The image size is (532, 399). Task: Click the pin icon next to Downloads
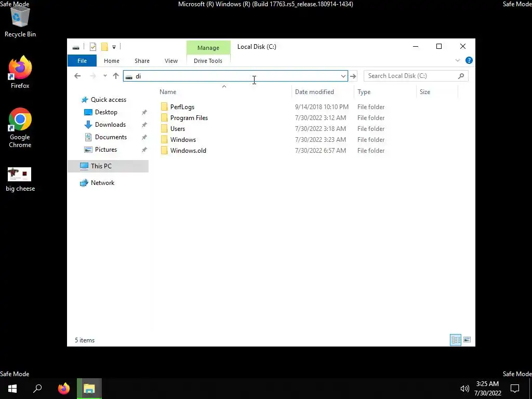(144, 125)
